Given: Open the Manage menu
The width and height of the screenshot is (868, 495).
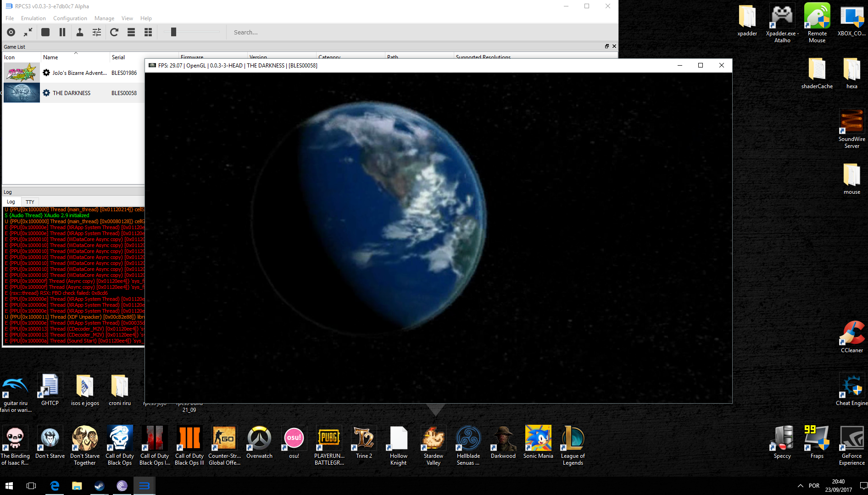Looking at the screenshot, I should click(104, 18).
